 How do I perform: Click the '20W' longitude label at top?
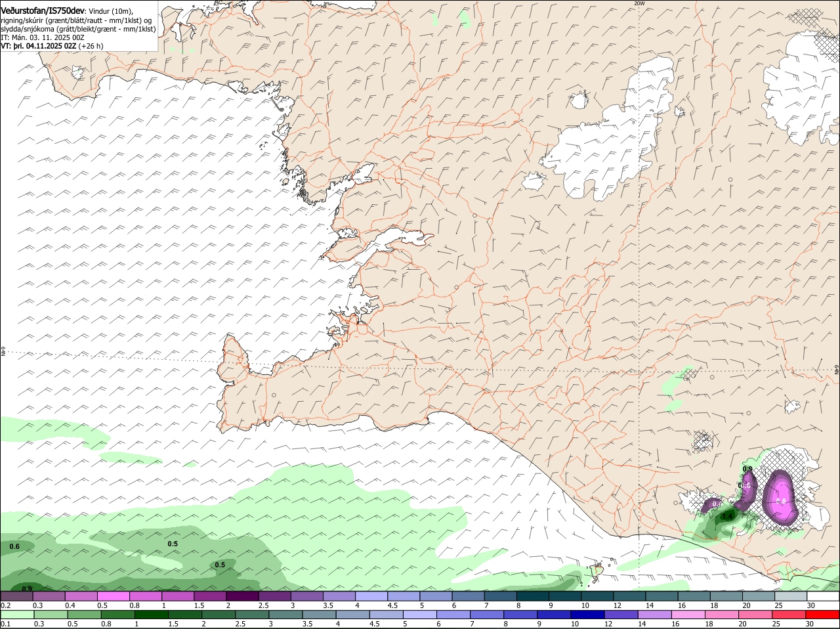(639, 3)
